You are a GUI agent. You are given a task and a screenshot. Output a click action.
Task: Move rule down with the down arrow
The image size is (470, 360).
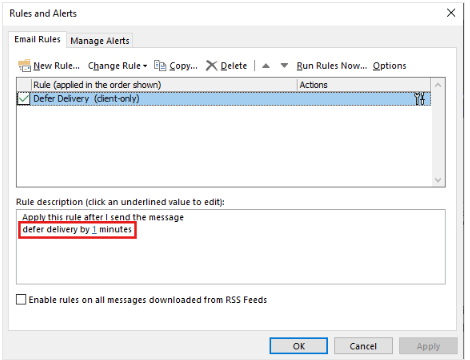(284, 66)
